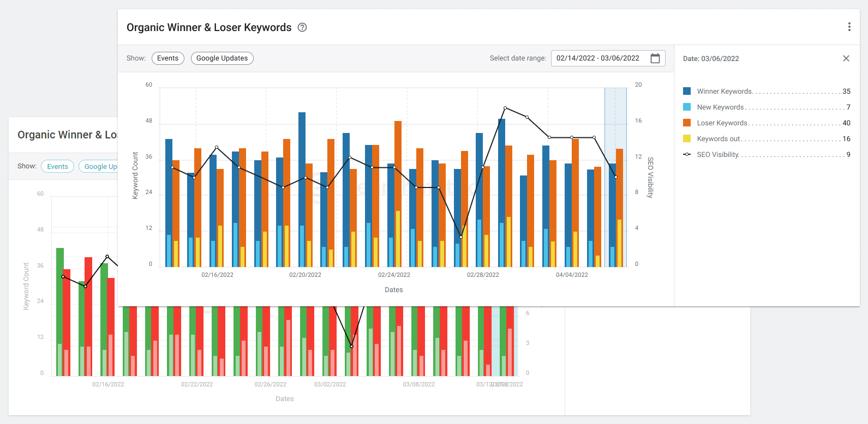The image size is (868, 424).
Task: Click the Google Updates chip in background card
Action: point(100,167)
